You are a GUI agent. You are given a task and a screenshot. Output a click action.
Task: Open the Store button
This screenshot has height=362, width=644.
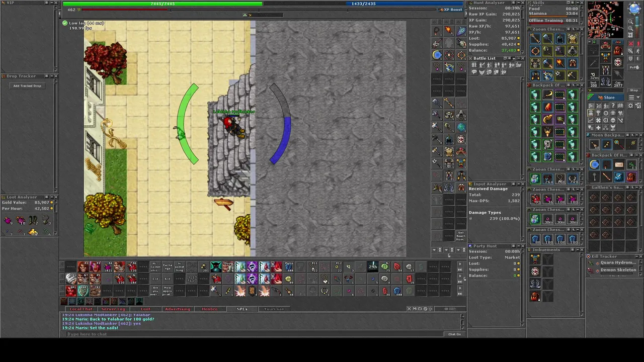click(x=606, y=98)
